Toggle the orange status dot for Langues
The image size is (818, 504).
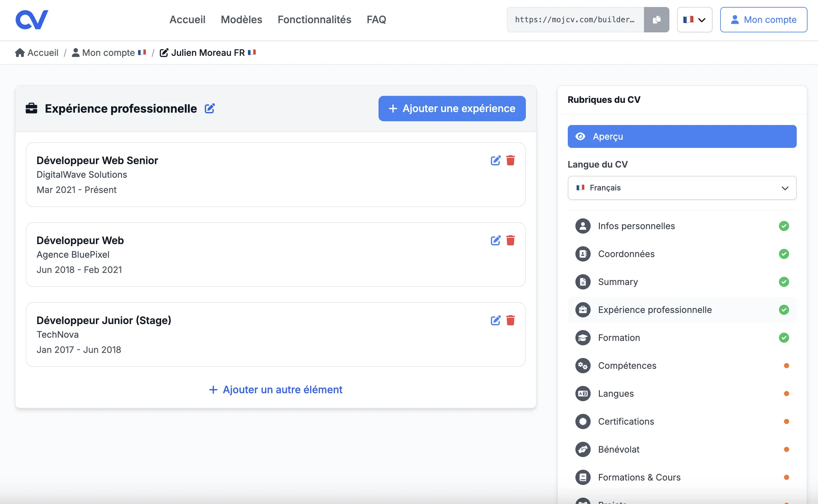(787, 393)
